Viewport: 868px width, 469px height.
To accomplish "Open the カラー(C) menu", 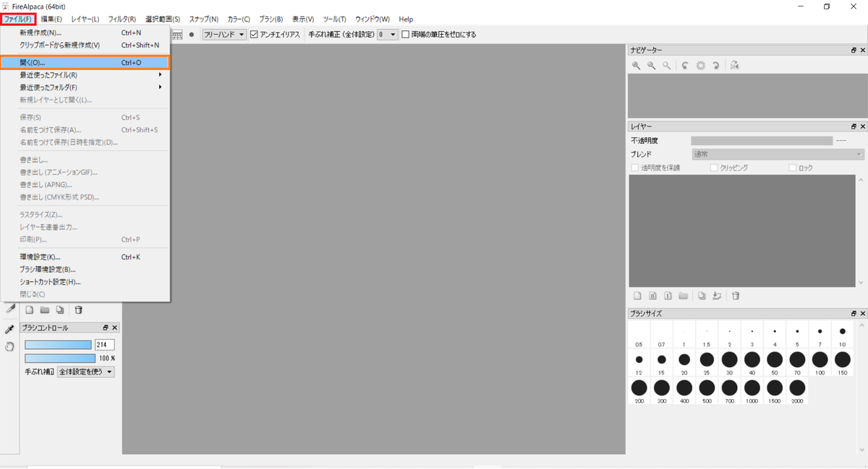I will tap(239, 19).
